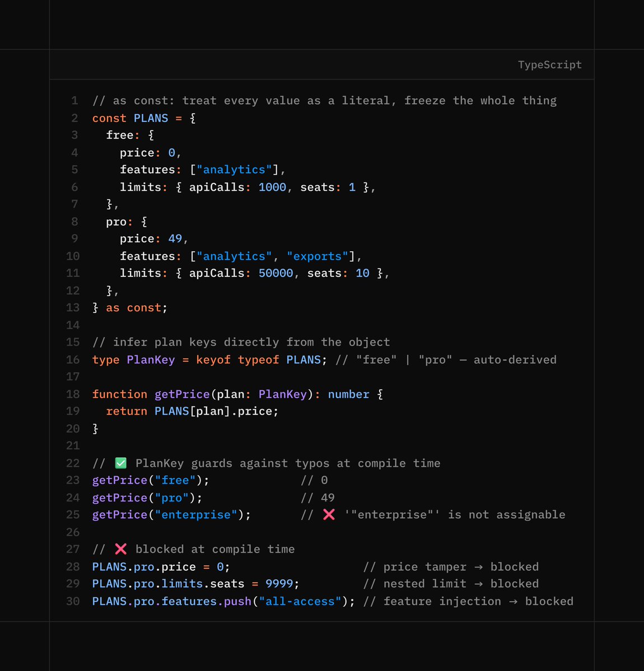The width and height of the screenshot is (644, 671).
Task: Click the 'pro' key on line 8
Action: click(x=116, y=222)
